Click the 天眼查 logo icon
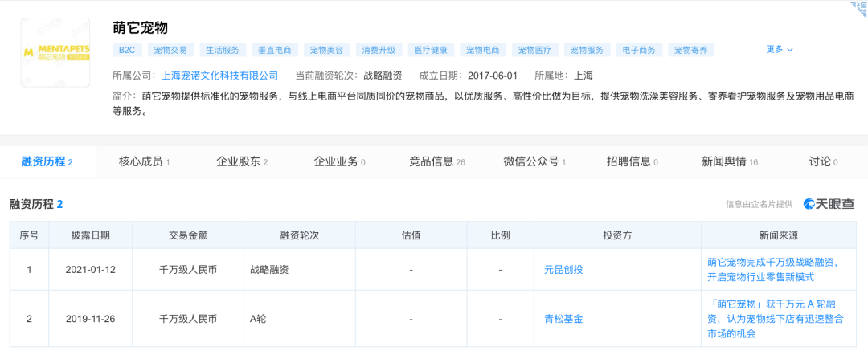This screenshot has height=351, width=868. click(829, 204)
